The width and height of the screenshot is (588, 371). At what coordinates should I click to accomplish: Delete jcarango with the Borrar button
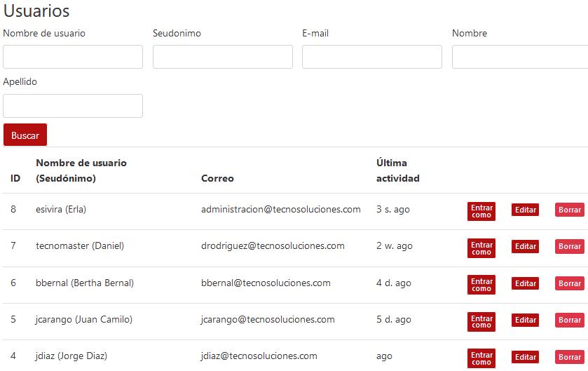point(569,320)
